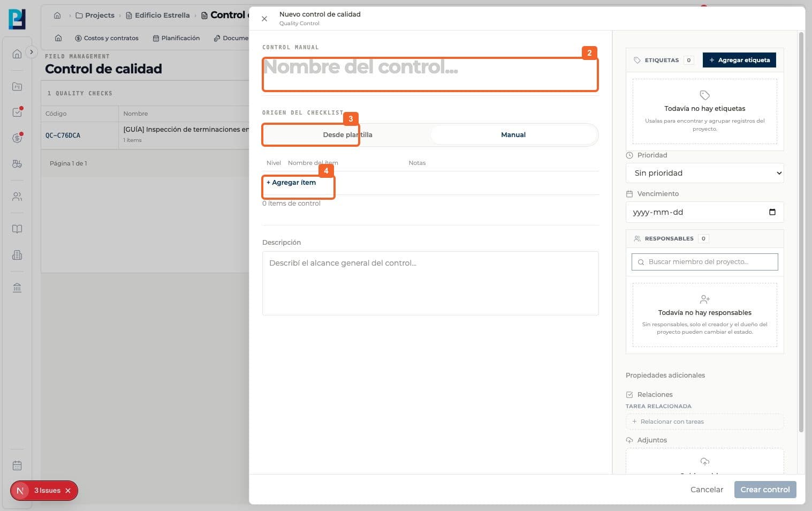
Task: Open the 3 Issues indicator
Action: point(47,491)
